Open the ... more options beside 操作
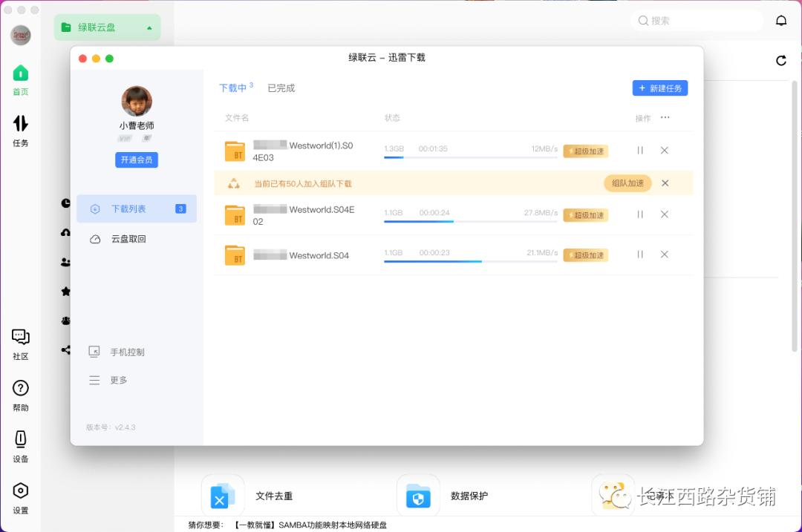Image resolution: width=802 pixels, height=532 pixels. [x=666, y=117]
